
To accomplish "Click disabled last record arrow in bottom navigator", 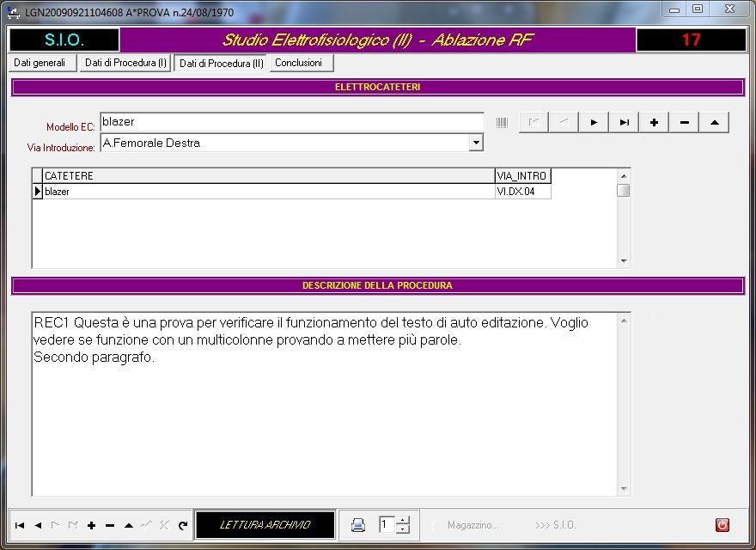I will pyautogui.click(x=73, y=525).
